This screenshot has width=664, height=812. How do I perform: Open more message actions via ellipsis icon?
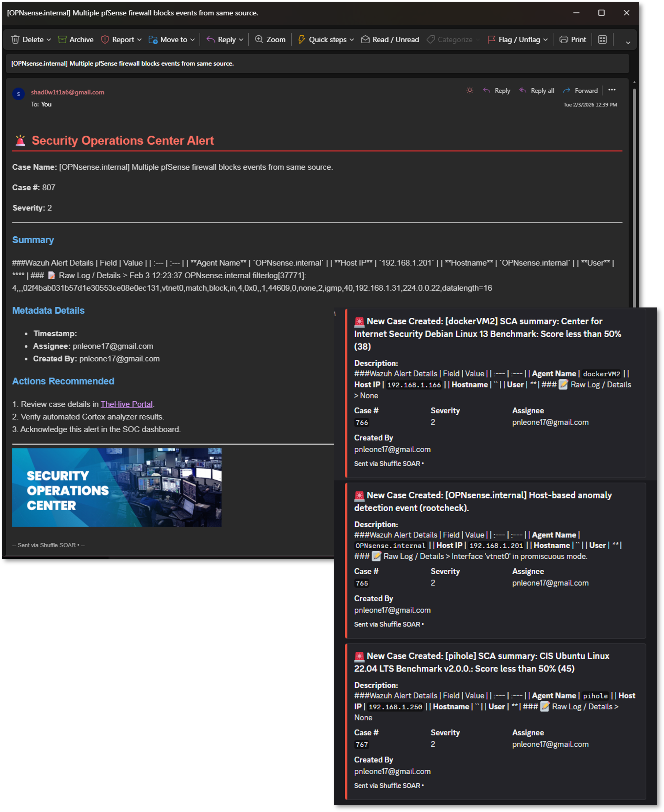coord(612,90)
